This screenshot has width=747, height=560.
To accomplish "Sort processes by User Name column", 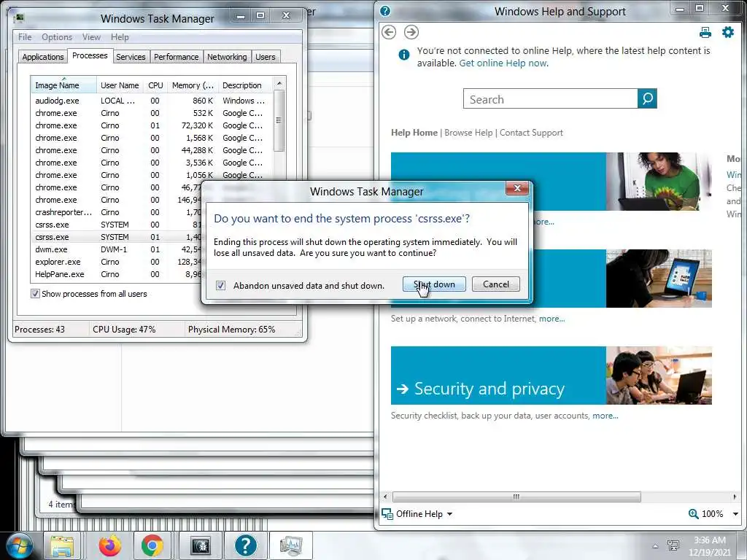I will [x=120, y=85].
